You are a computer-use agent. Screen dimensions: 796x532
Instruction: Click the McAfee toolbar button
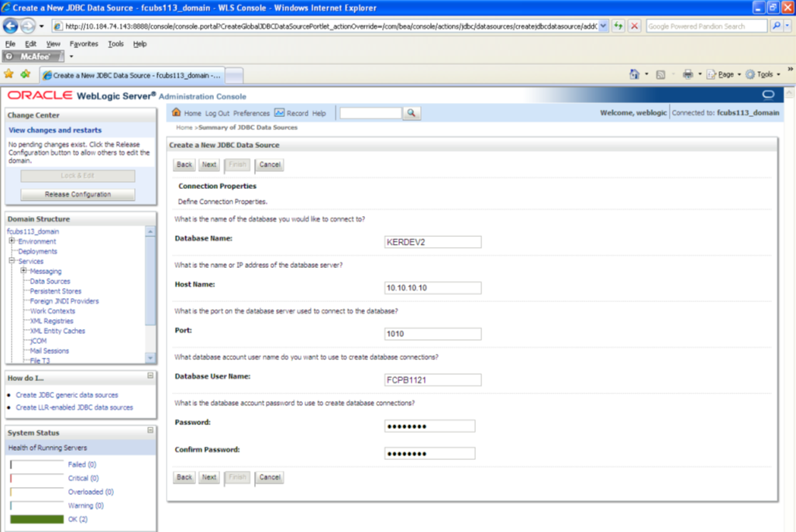coord(33,57)
